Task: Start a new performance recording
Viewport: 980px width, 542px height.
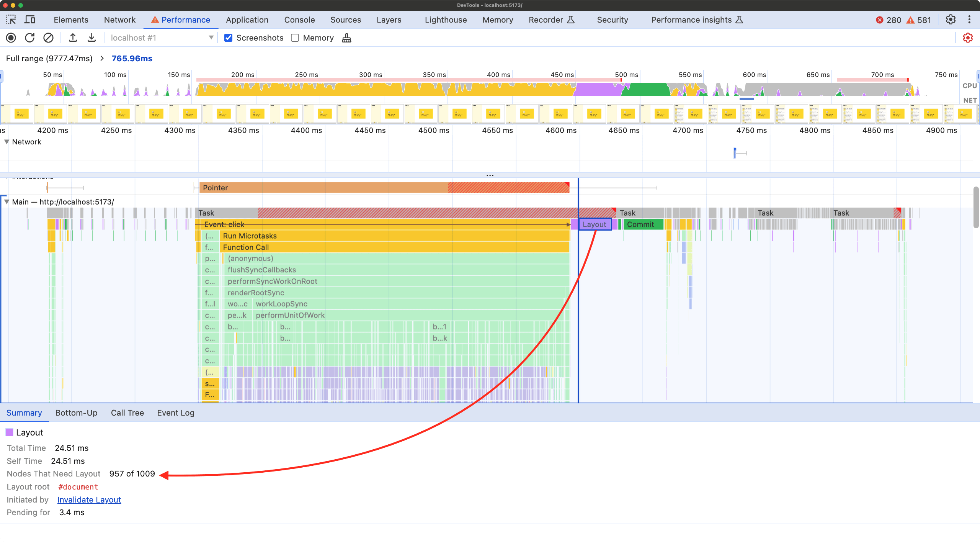Action: coord(11,38)
